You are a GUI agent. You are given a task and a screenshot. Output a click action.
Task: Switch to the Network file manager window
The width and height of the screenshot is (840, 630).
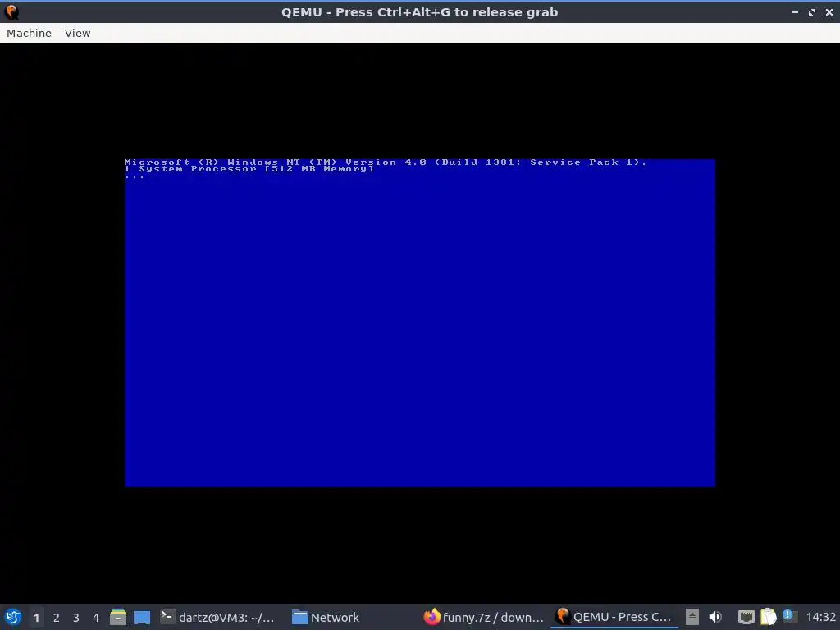325,617
